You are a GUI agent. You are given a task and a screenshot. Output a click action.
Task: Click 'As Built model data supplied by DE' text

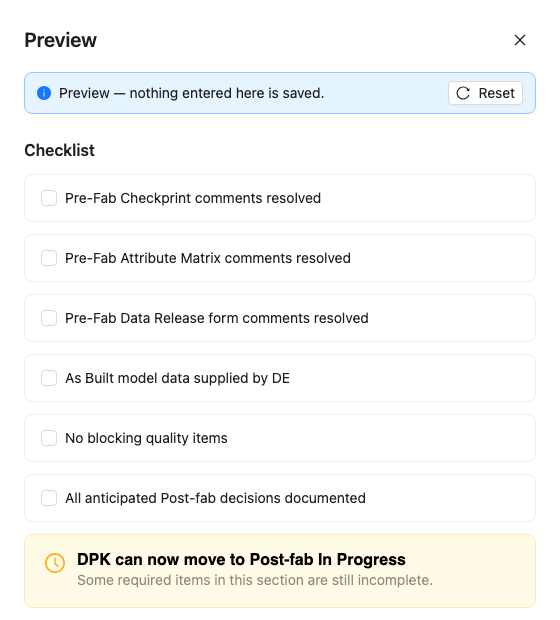point(178,378)
